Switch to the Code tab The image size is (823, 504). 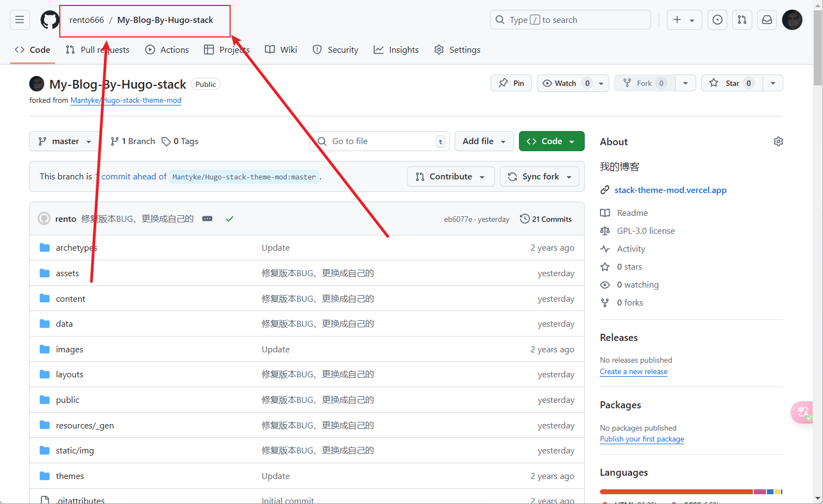click(x=33, y=50)
